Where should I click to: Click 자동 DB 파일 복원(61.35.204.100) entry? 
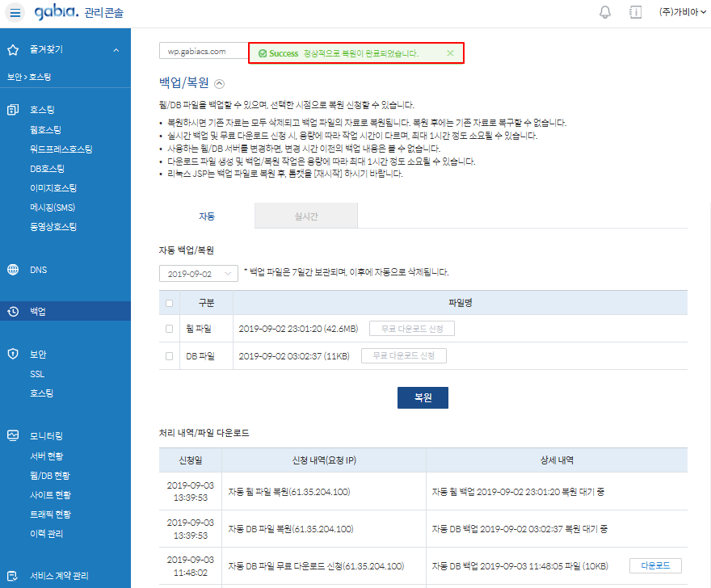tap(291, 529)
